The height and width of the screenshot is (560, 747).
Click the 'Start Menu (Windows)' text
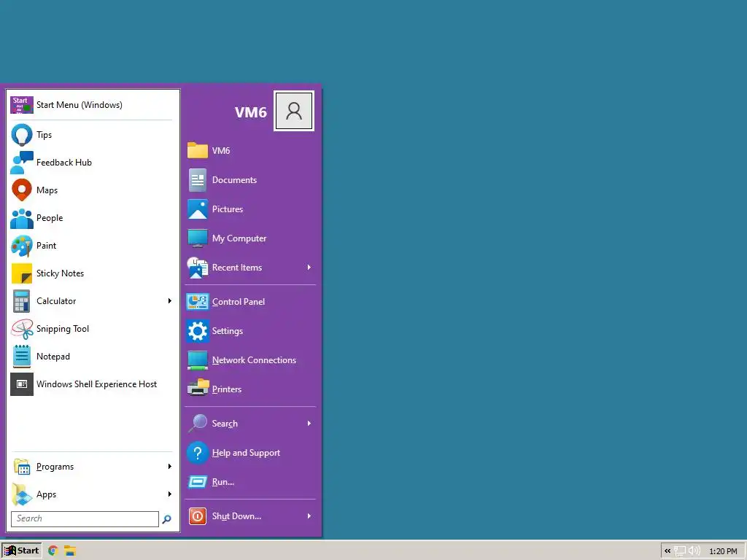pos(80,105)
